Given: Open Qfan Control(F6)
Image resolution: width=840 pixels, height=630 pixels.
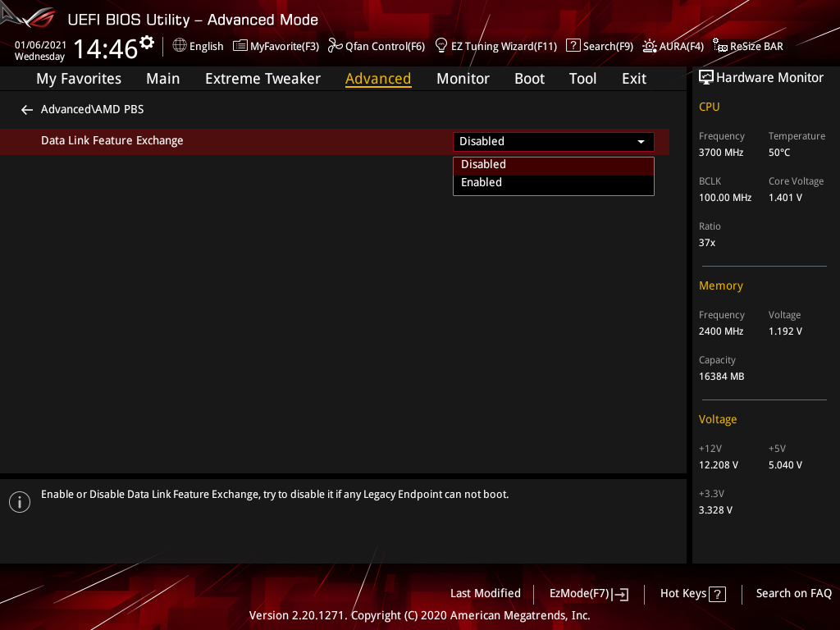Looking at the screenshot, I should [x=377, y=46].
